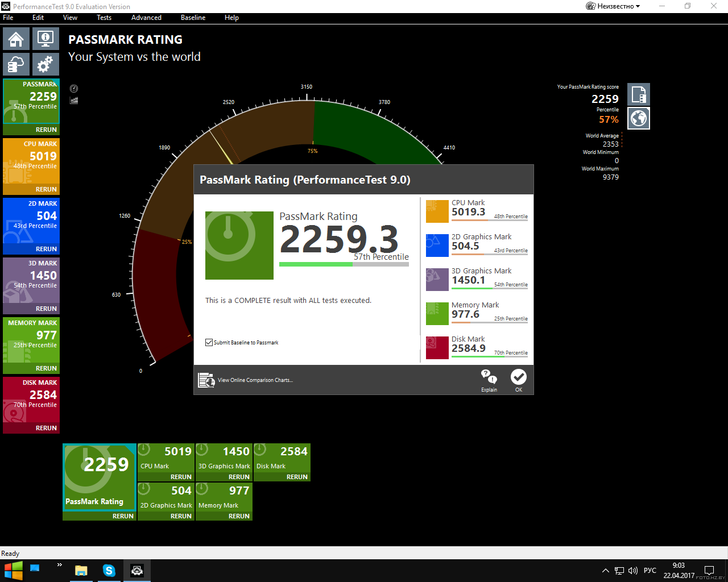Open the File menu
Image resolution: width=728 pixels, height=582 pixels.
(8, 18)
